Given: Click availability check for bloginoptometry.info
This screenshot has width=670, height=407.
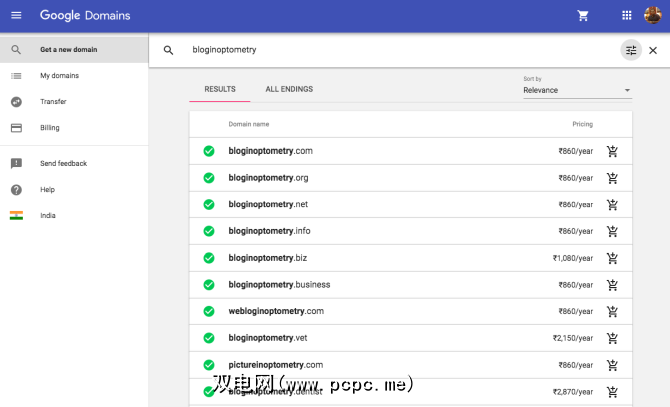Looking at the screenshot, I should pos(209,231).
